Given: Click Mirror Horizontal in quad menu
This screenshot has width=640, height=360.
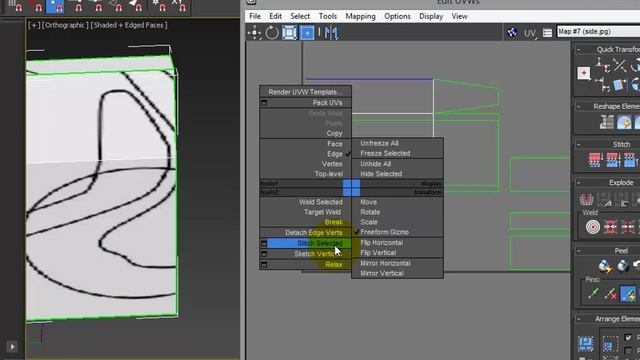Looking at the screenshot, I should (385, 263).
